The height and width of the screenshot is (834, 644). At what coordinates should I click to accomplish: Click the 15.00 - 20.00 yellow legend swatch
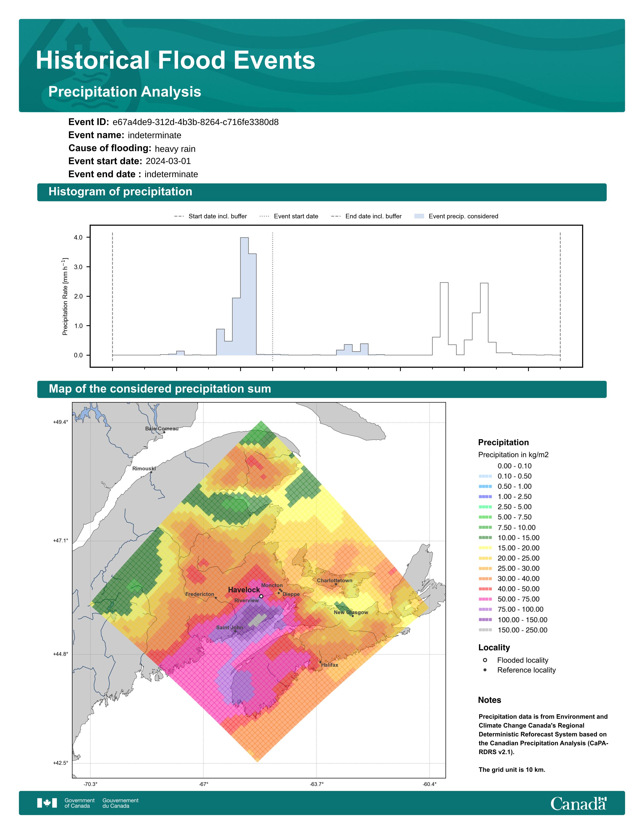485,548
